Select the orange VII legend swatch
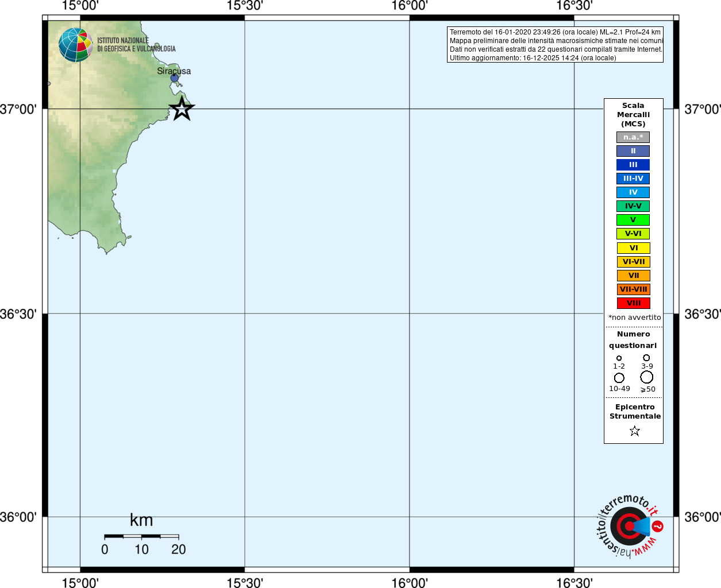The width and height of the screenshot is (721, 588). pos(634,276)
